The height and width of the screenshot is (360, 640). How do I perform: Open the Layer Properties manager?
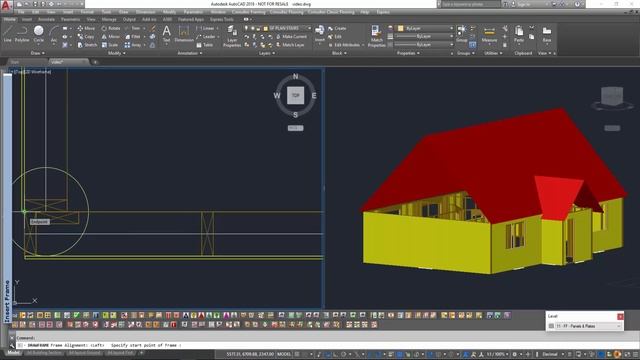coord(232,36)
